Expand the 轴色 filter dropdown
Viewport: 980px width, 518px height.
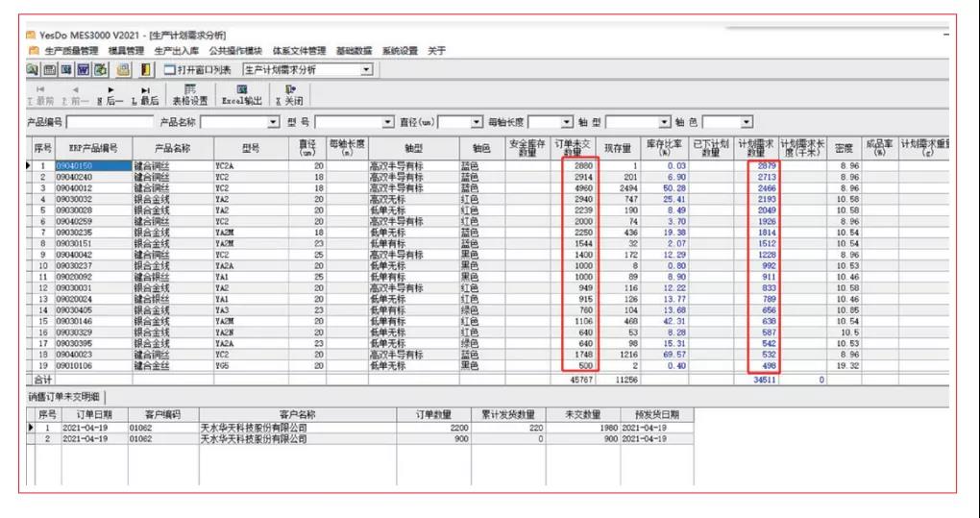tap(747, 122)
